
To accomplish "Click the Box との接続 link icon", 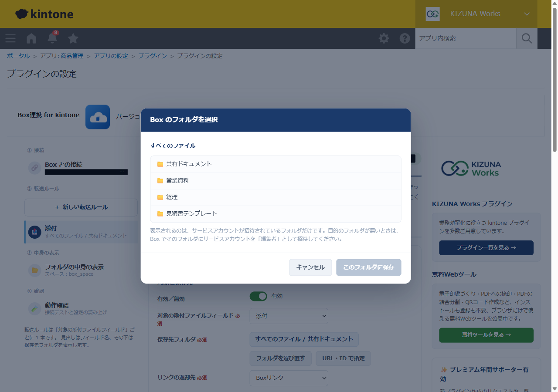I will [35, 168].
